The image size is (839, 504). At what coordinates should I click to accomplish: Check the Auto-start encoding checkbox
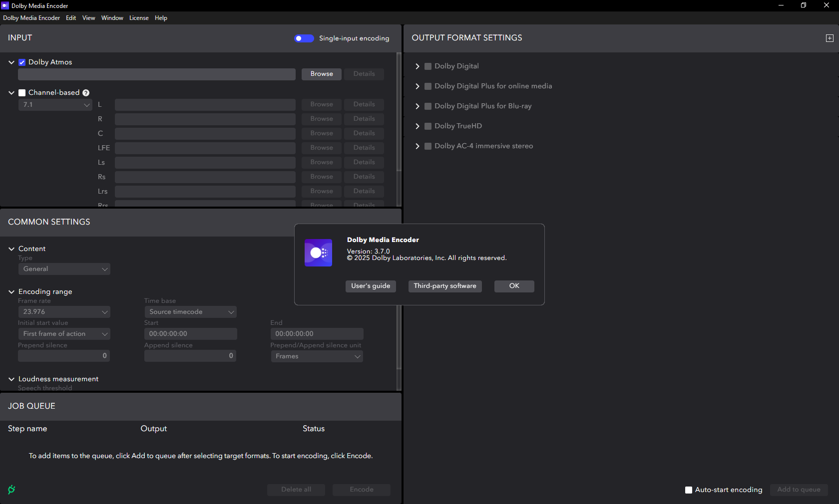coord(689,490)
